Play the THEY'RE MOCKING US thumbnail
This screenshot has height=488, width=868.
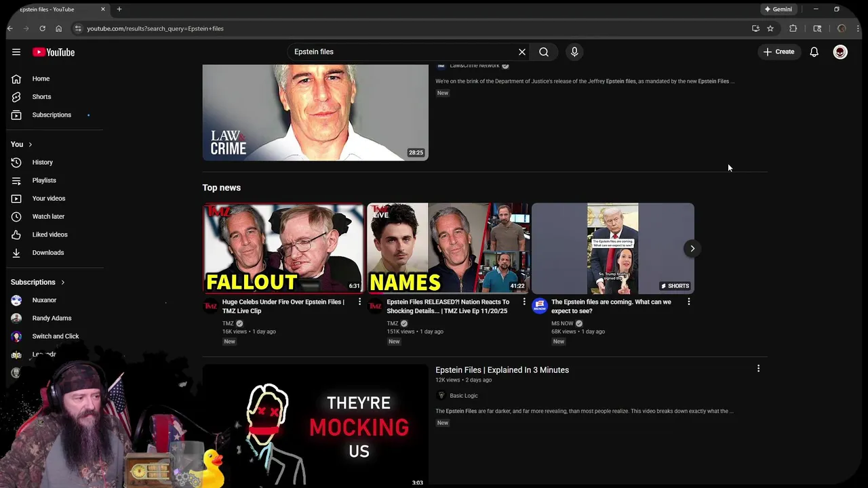pos(315,426)
